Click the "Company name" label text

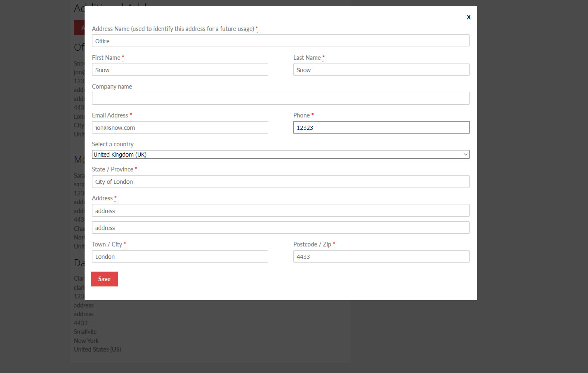pos(112,87)
